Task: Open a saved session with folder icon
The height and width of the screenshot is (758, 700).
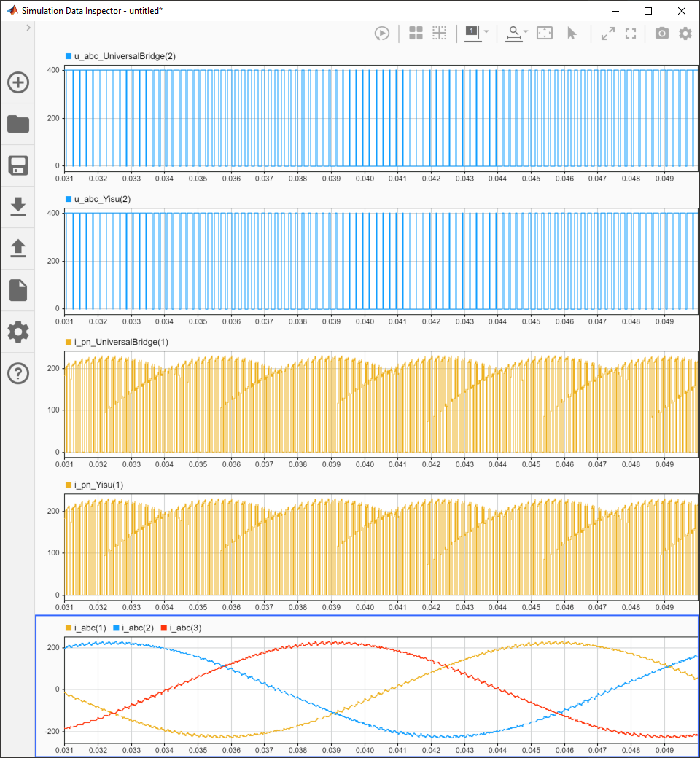Action: (18, 124)
